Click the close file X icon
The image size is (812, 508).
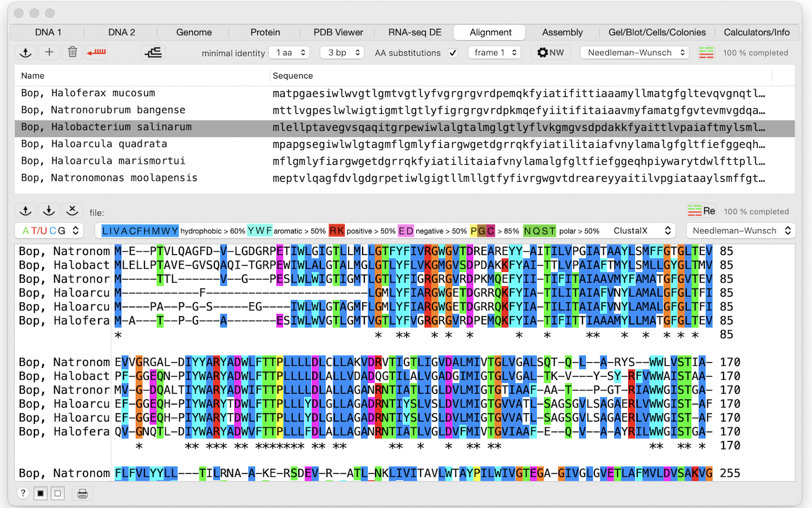tap(72, 211)
